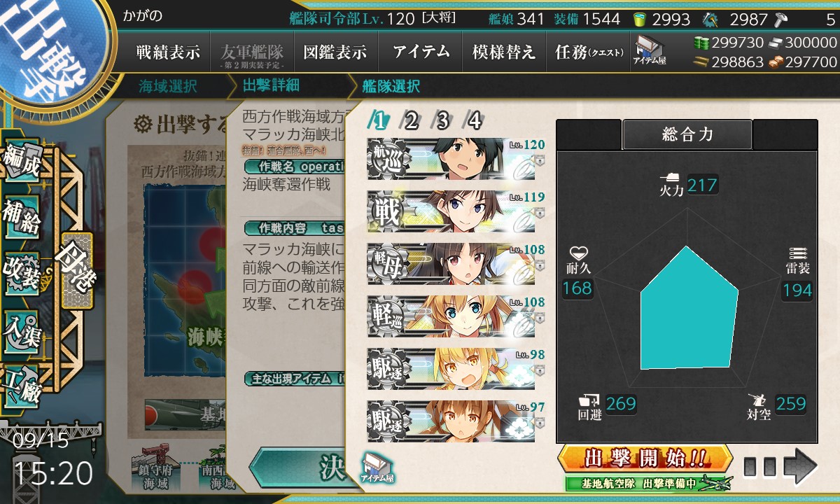The height and width of the screenshot is (504, 840).
Task: Select fleet number 2 tab
Action: (x=411, y=121)
